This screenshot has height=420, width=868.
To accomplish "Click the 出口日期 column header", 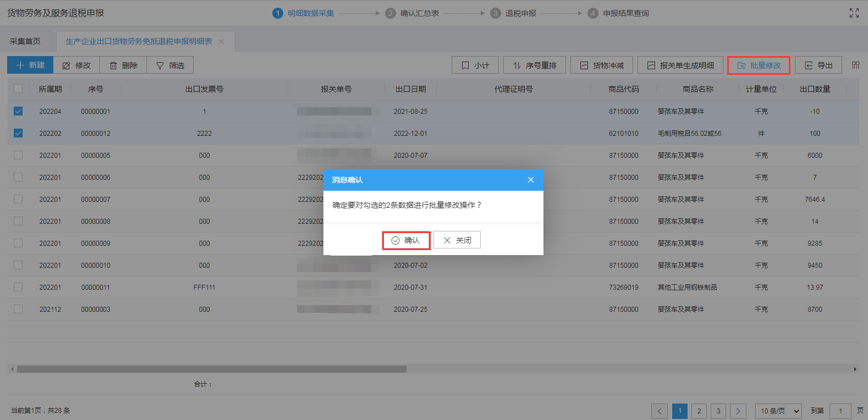I will 410,89.
